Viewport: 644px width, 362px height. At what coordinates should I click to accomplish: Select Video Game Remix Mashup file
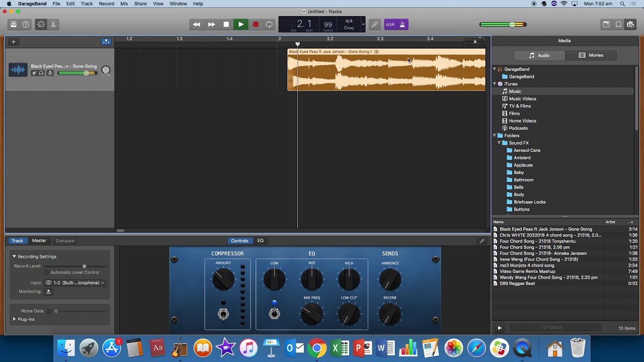click(x=527, y=271)
